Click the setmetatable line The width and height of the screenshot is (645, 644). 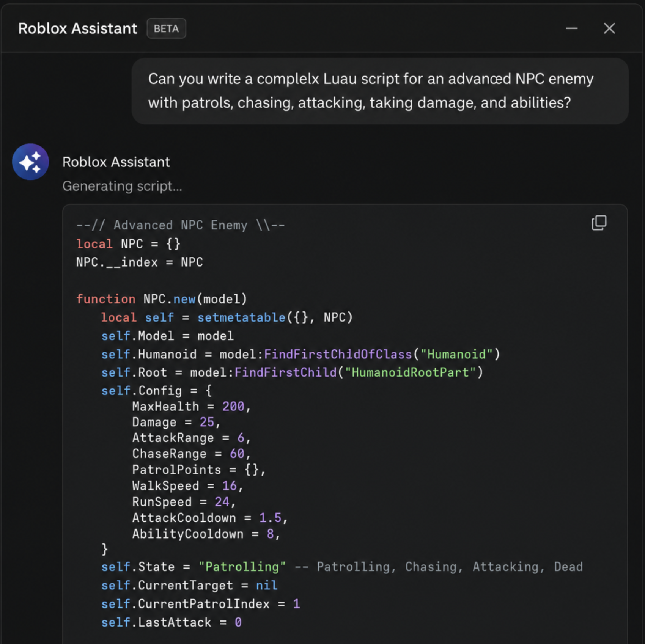227,317
